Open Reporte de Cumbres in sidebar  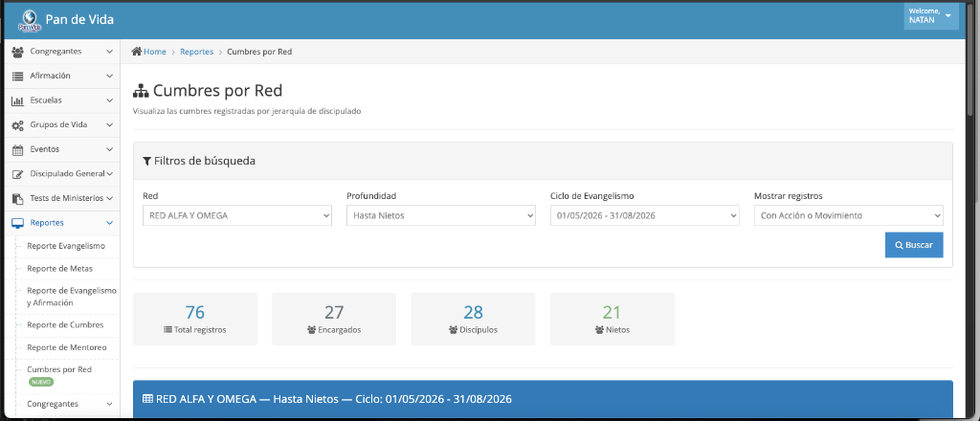pos(65,324)
